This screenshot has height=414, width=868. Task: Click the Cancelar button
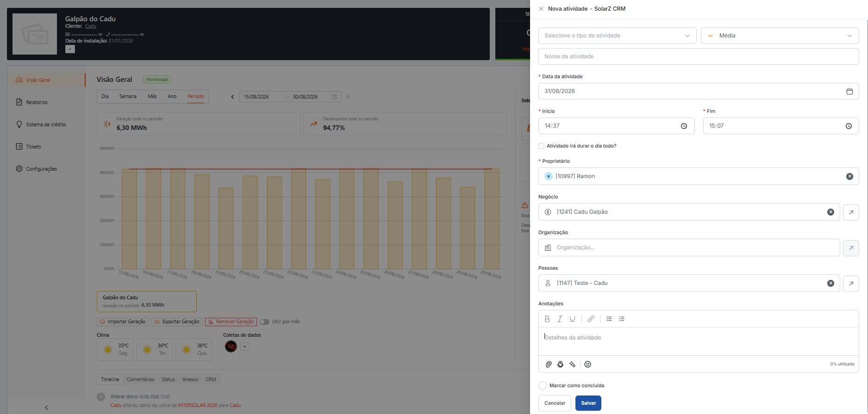[x=555, y=403]
